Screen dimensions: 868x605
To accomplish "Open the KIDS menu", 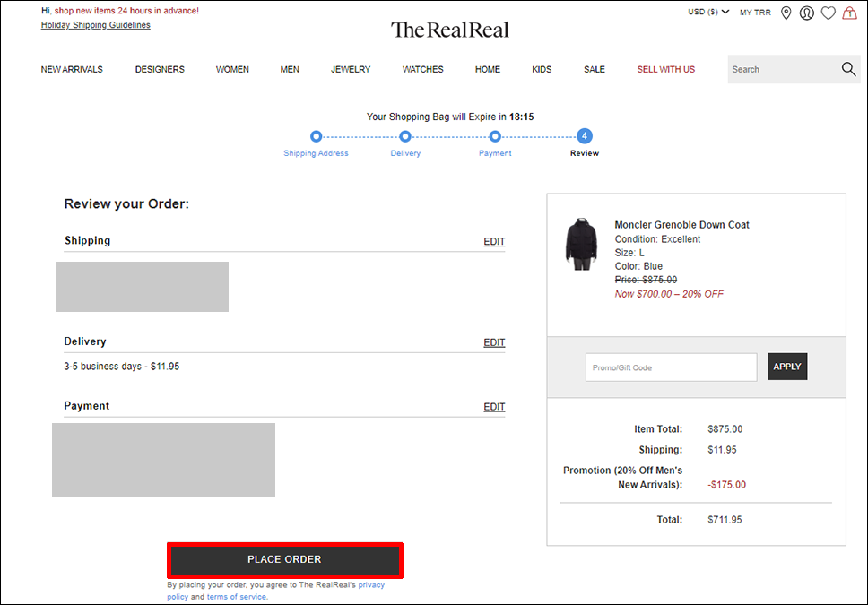I will coord(542,69).
